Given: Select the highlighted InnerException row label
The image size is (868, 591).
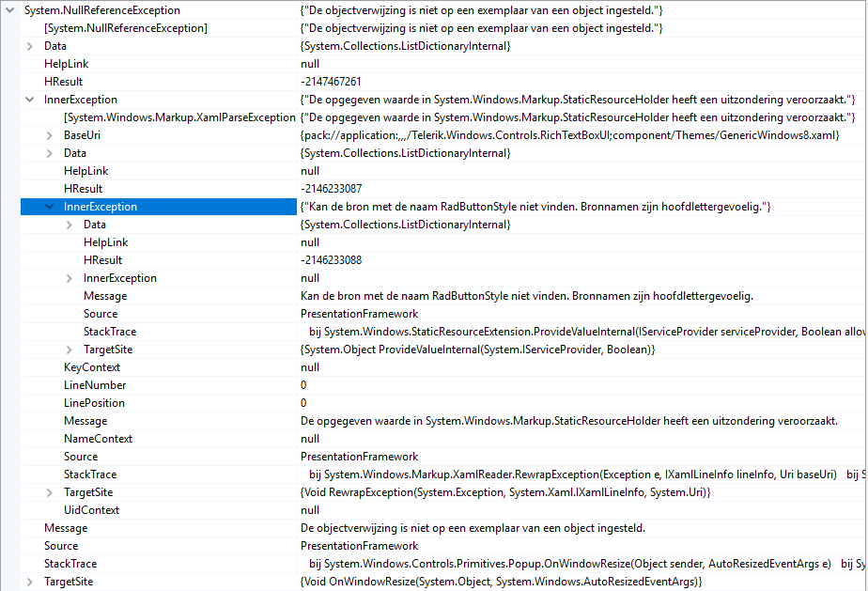Looking at the screenshot, I should point(101,207).
